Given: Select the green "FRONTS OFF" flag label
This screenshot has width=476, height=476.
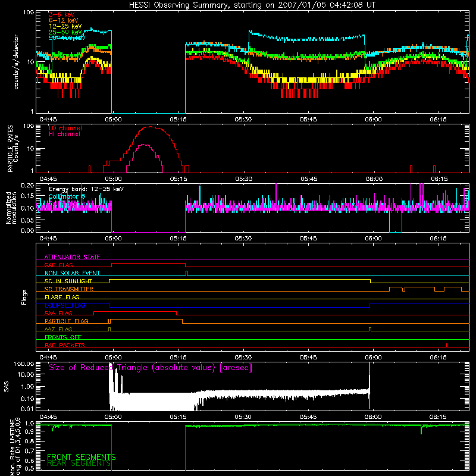Looking at the screenshot, I should click(63, 337).
